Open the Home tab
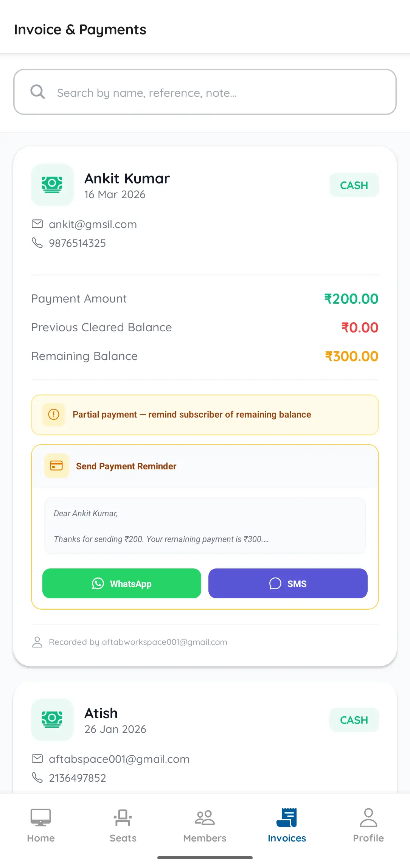 41,826
